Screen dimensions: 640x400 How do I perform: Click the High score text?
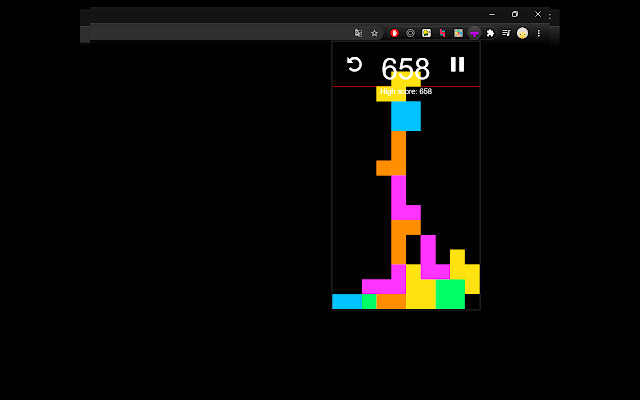406,91
